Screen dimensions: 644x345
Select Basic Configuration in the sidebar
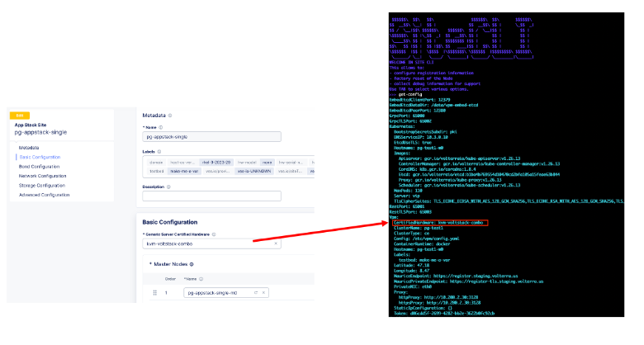(x=40, y=157)
